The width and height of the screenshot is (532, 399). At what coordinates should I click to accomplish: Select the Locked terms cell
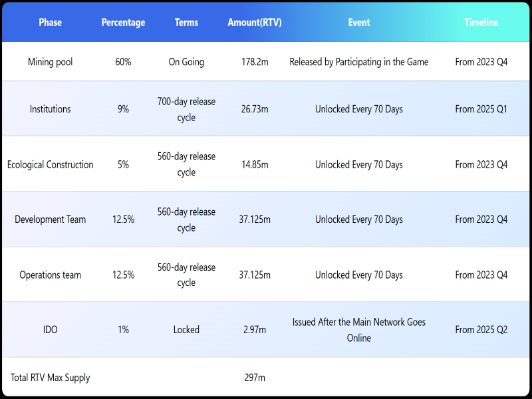pos(186,330)
